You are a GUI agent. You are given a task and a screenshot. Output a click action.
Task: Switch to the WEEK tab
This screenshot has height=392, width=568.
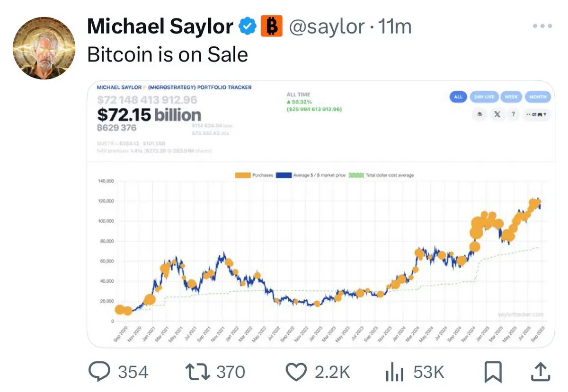(511, 97)
